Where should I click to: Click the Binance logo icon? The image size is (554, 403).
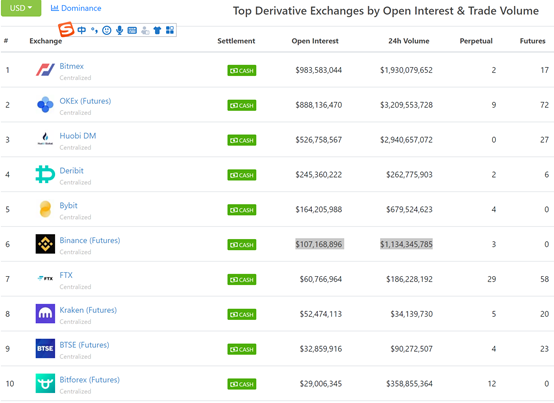tap(45, 244)
